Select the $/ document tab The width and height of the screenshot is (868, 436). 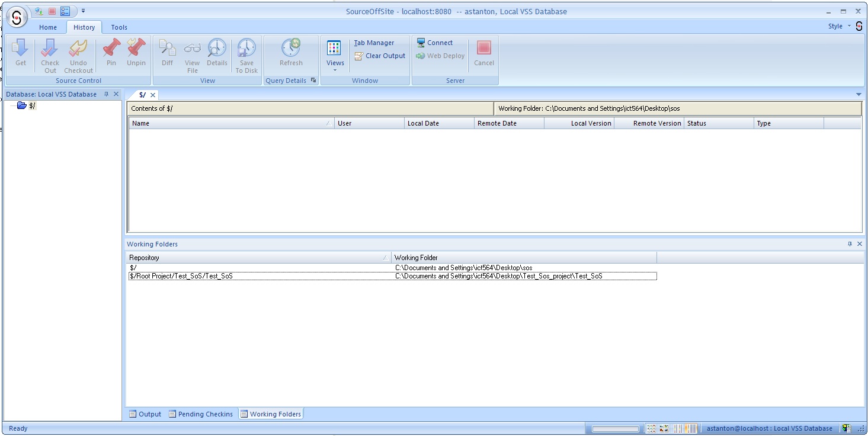point(142,95)
